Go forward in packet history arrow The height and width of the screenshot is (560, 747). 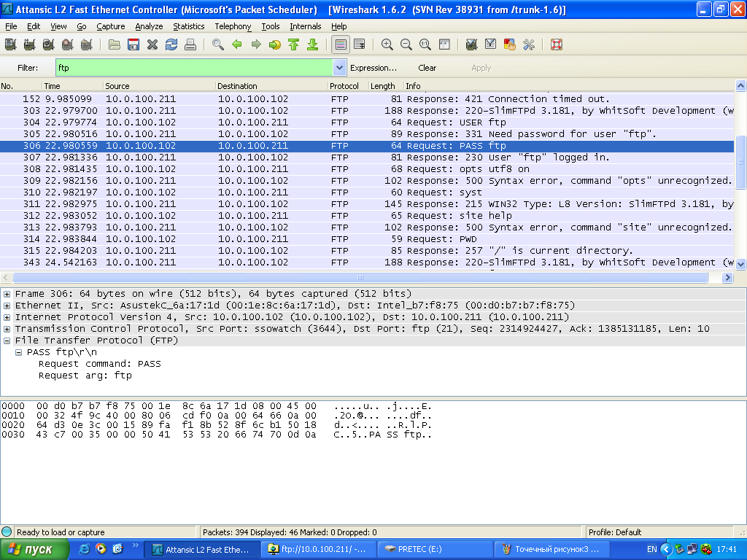click(x=256, y=44)
